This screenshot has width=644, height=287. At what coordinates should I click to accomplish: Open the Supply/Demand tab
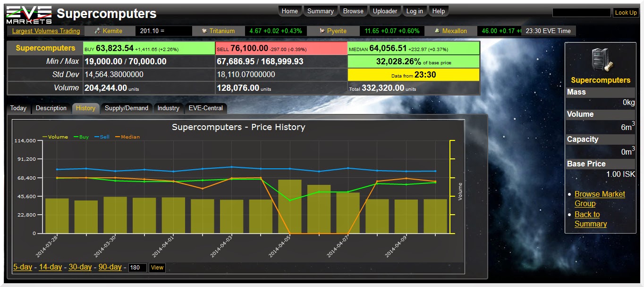(x=127, y=108)
